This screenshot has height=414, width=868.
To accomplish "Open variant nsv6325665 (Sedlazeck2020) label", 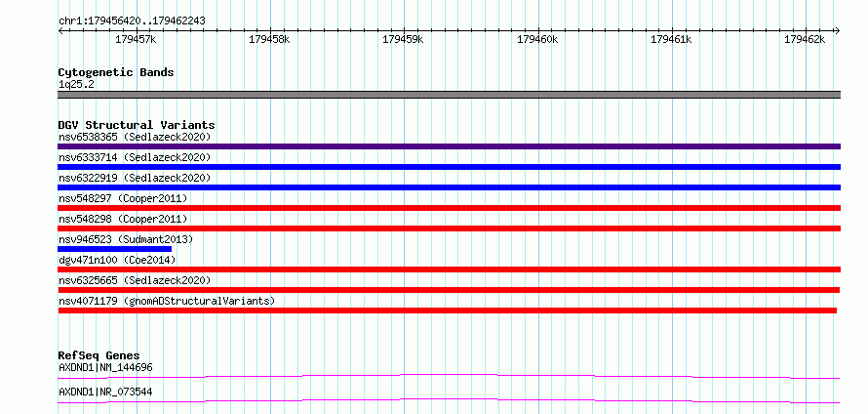I will click(135, 280).
